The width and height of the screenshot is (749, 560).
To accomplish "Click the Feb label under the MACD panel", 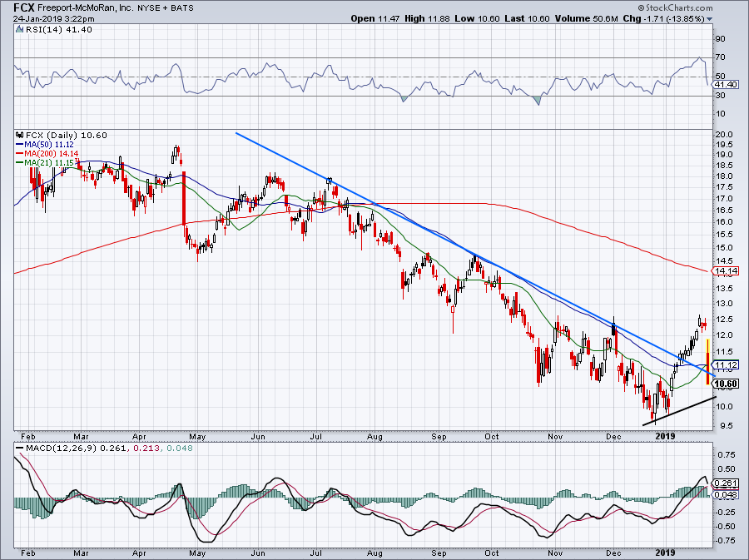I will 28,553.
